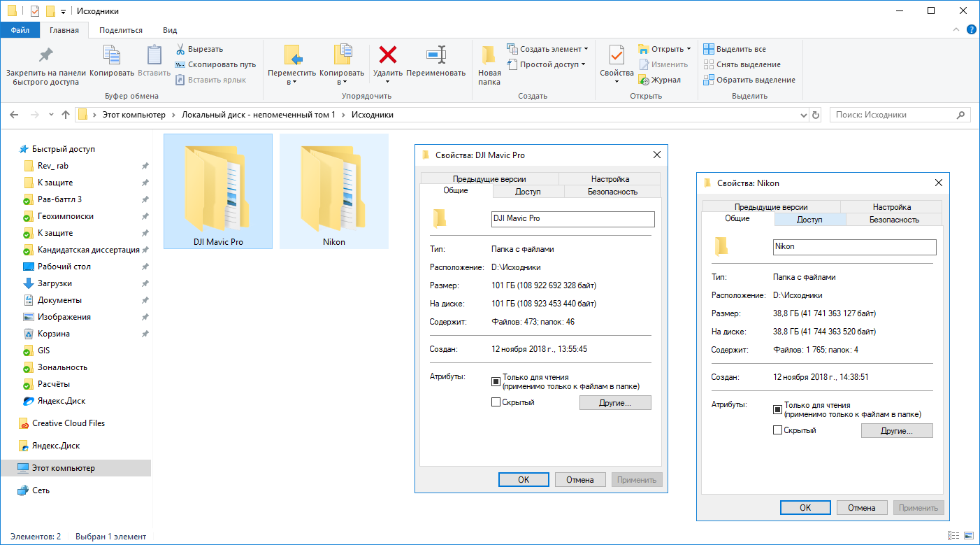Open Безопасность tab in Nikon properties
The height and width of the screenshot is (545, 980).
894,220
